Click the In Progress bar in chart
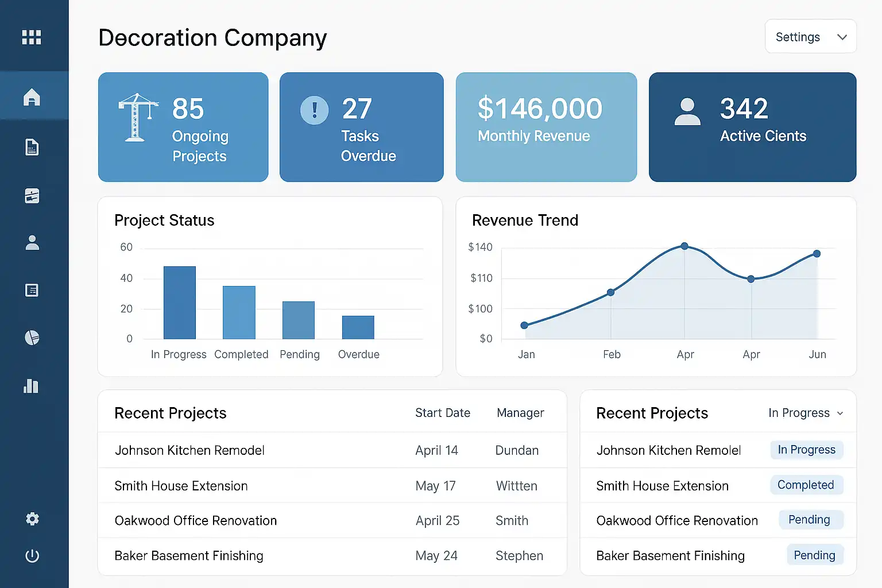882x588 pixels. click(x=180, y=303)
